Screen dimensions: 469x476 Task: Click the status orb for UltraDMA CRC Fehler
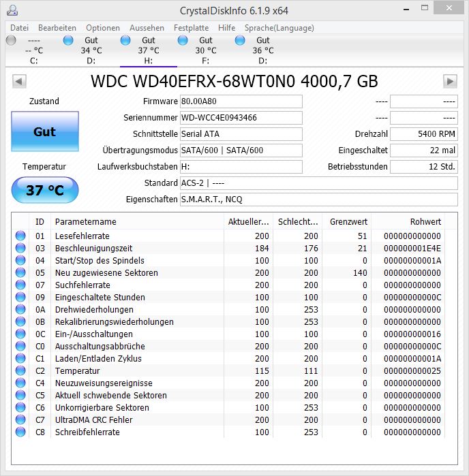[20, 419]
